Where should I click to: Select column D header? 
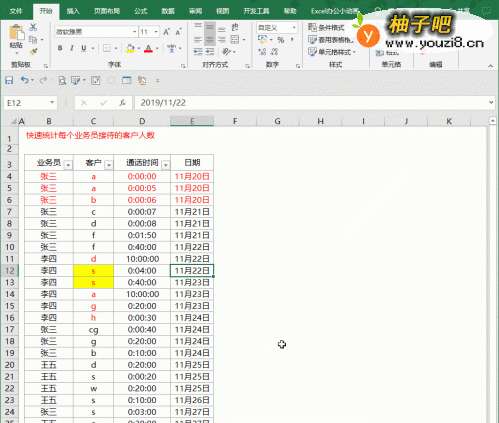[x=142, y=121]
